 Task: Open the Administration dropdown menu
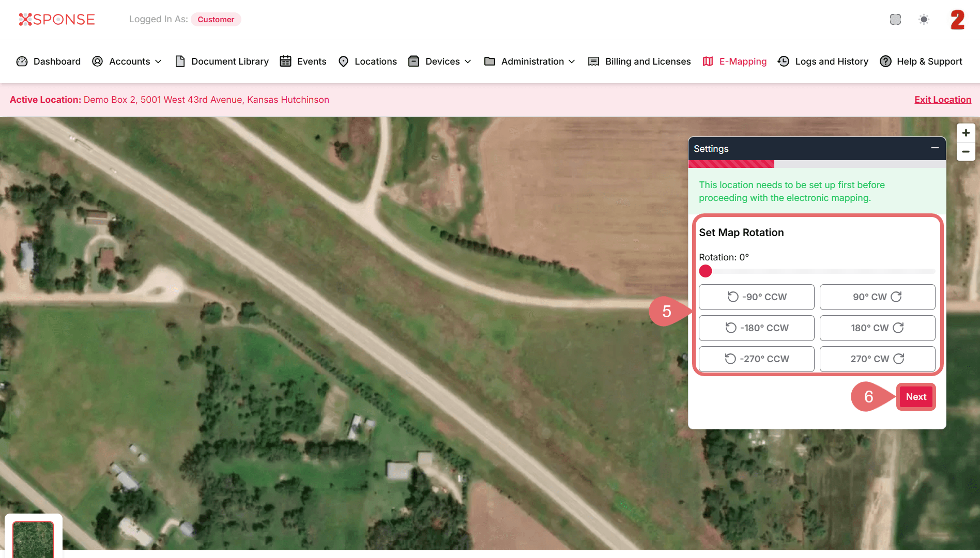[530, 61]
